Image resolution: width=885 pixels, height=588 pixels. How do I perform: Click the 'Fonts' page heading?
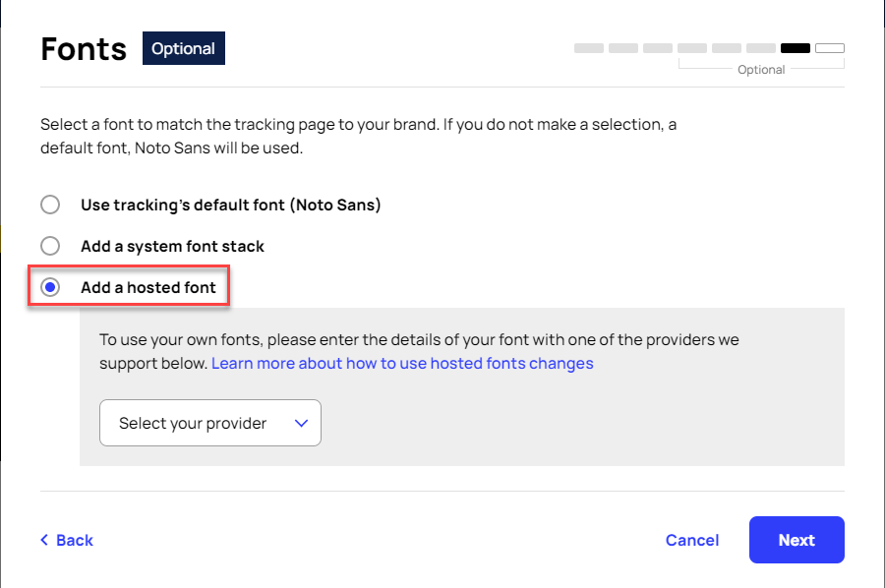83,47
